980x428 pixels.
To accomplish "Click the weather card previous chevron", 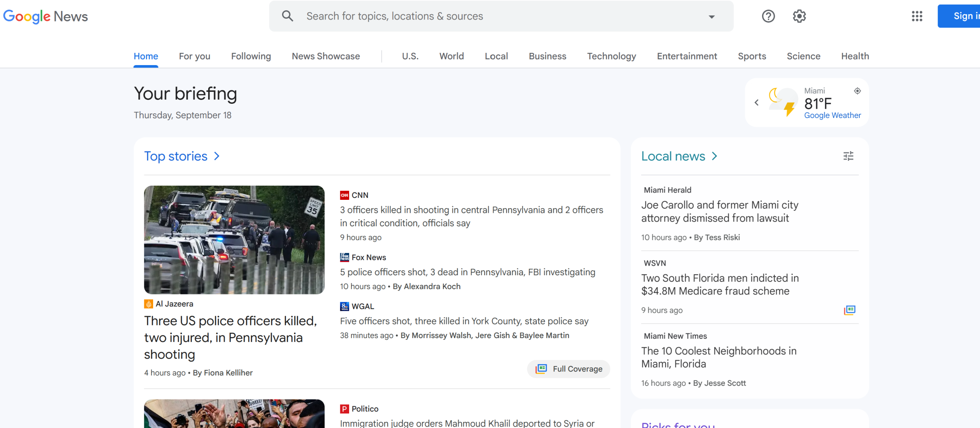I will 756,103.
